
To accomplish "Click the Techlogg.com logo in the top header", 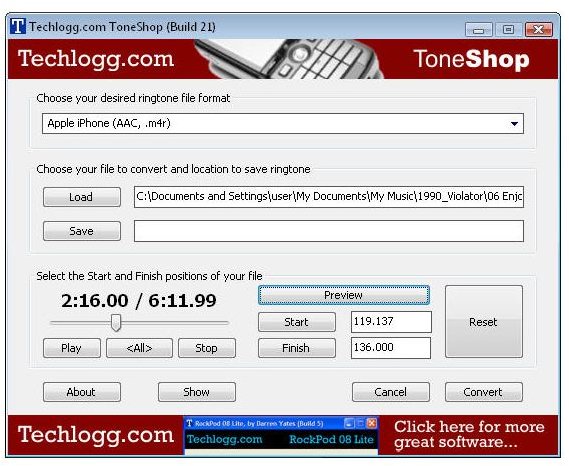I will [x=96, y=59].
